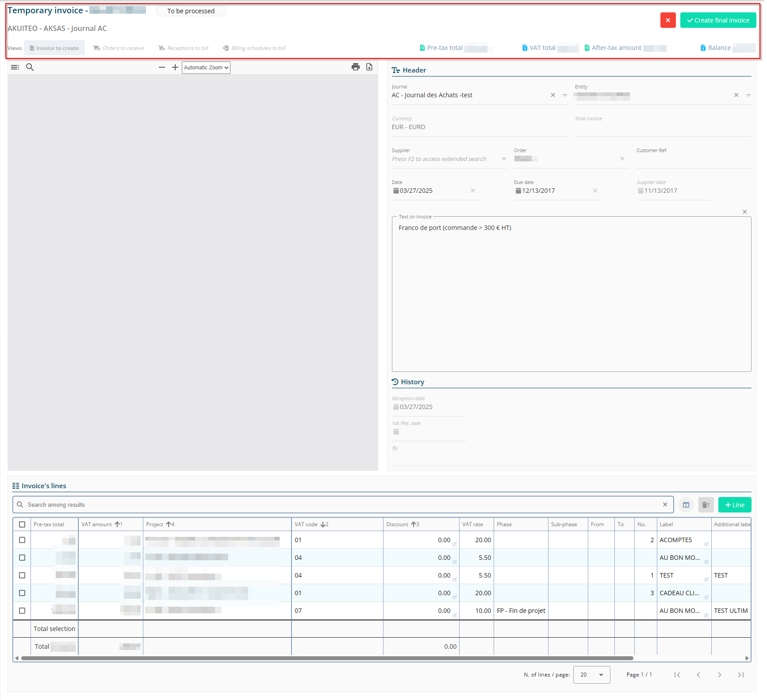Toggle the select-all header checkbox
The height and width of the screenshot is (700, 767).
(x=22, y=524)
